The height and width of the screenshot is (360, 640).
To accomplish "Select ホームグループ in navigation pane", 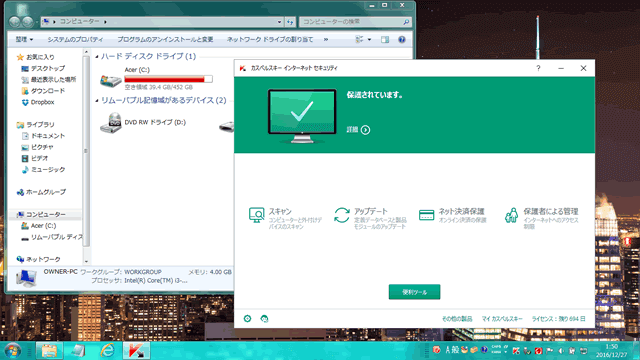I will [46, 192].
